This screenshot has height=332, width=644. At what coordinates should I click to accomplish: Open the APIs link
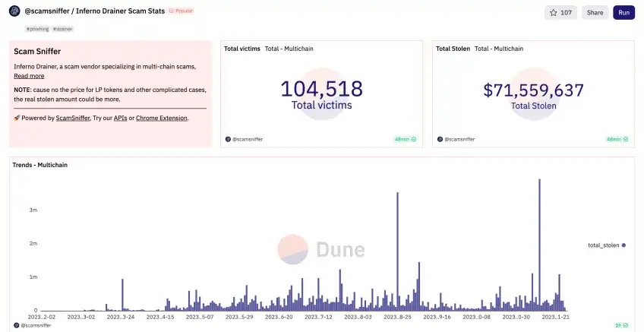[x=120, y=118]
